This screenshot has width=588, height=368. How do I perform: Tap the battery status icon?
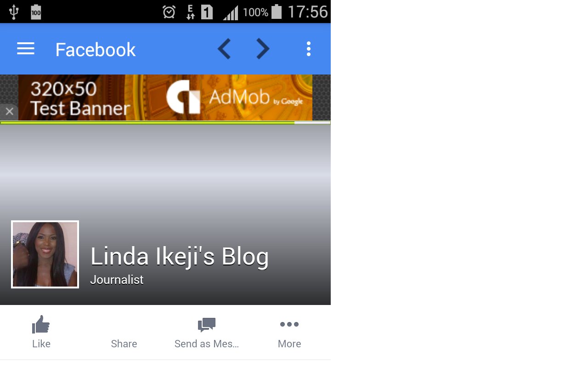coord(277,11)
